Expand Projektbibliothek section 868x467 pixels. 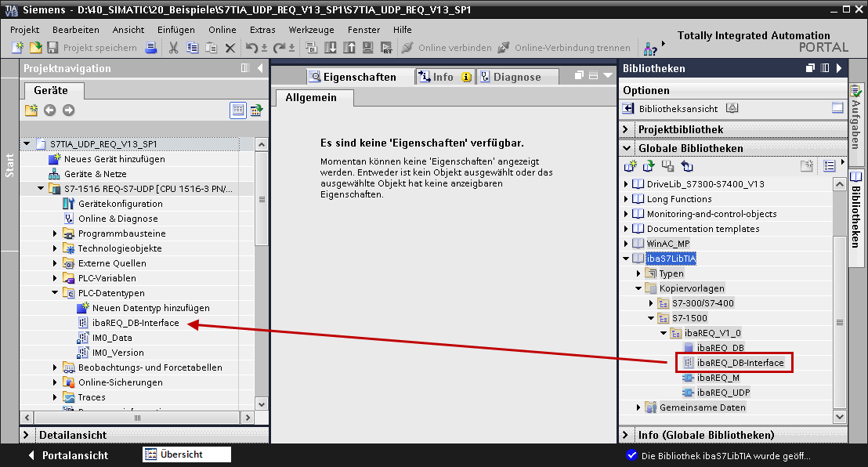click(x=626, y=129)
